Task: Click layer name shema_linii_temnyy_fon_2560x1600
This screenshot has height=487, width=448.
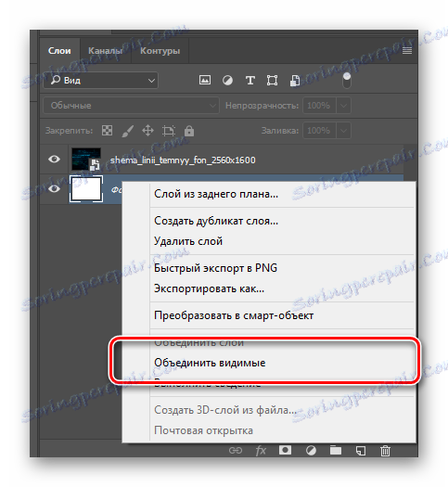Action: pos(183,160)
